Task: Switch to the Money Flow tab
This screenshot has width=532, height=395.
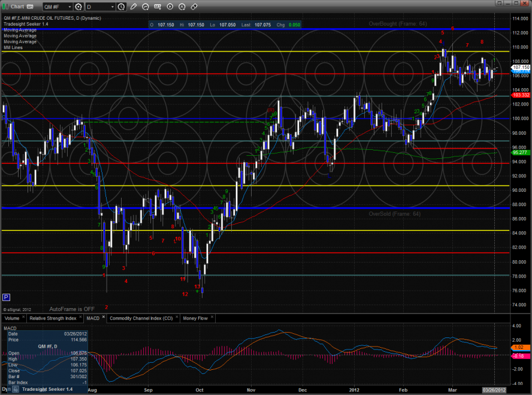Action: 195,318
